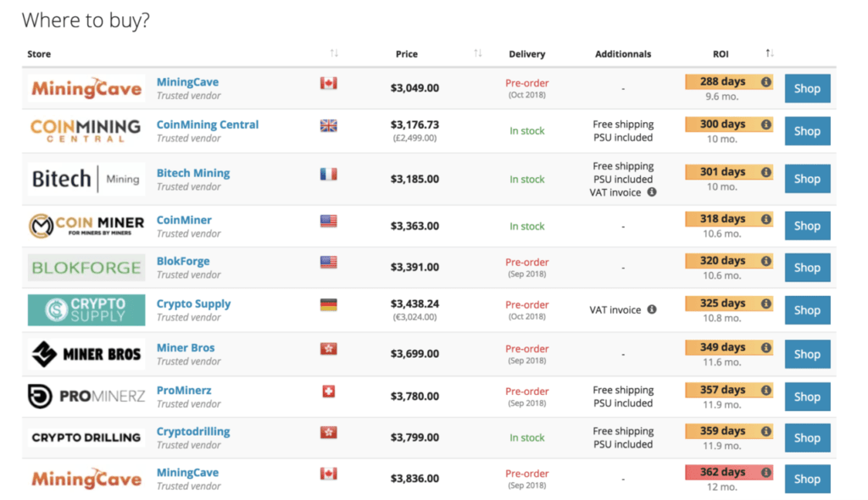Click the Bitech Mining logo
Screen dimensions: 868x500
[86, 179]
